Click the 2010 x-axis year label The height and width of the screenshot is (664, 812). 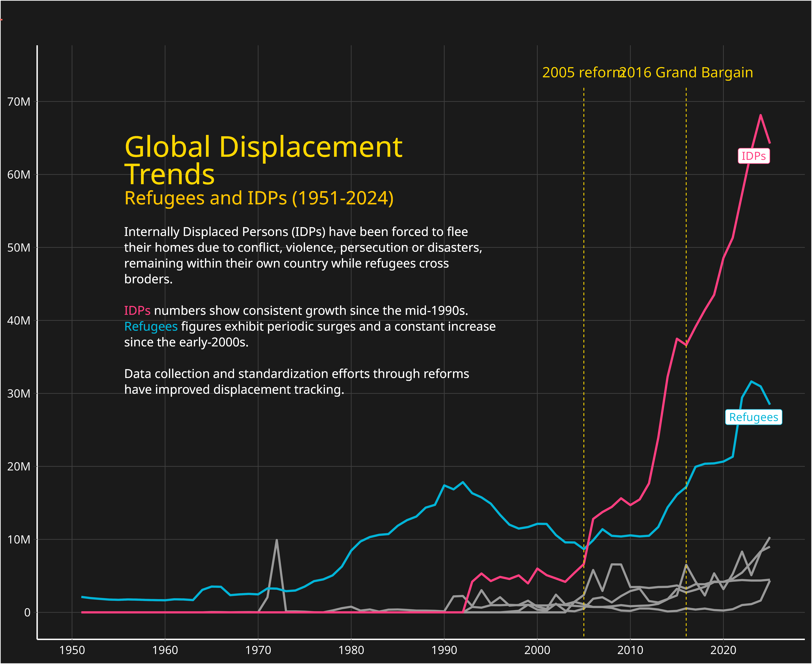tap(630, 650)
